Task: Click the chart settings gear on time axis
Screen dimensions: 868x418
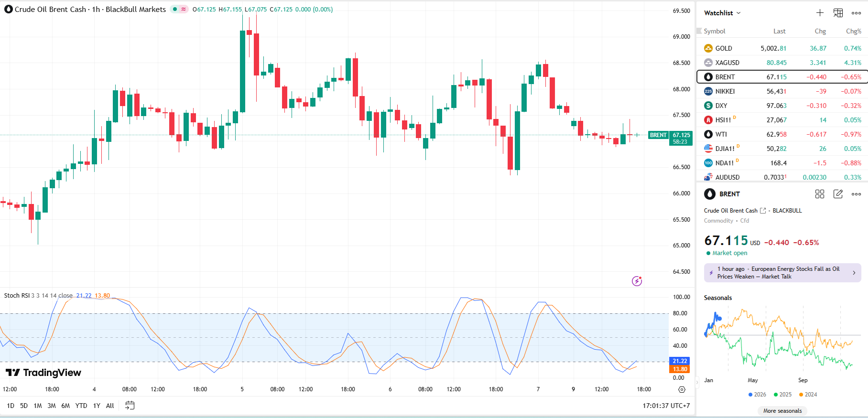Action: point(682,389)
